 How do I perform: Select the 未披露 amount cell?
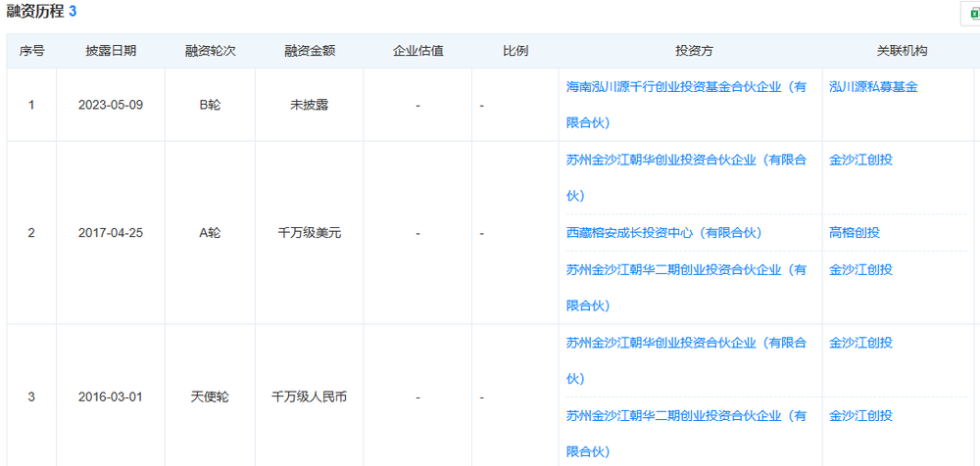[310, 105]
